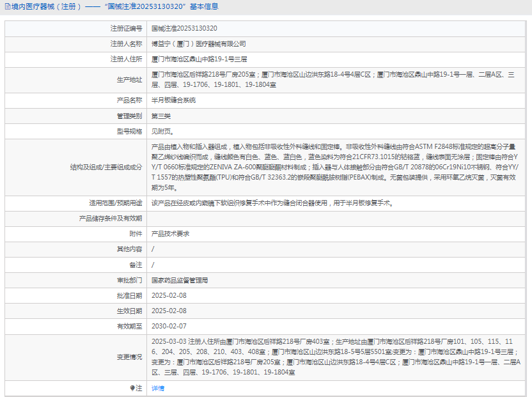Click the document icon before the page title
Image resolution: width=532 pixels, height=402 pixels.
[7, 6]
